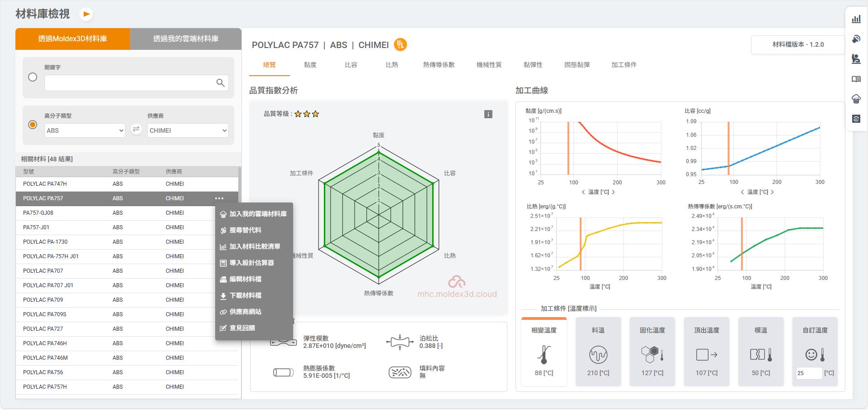Click the UL certification badge icon

(x=400, y=44)
